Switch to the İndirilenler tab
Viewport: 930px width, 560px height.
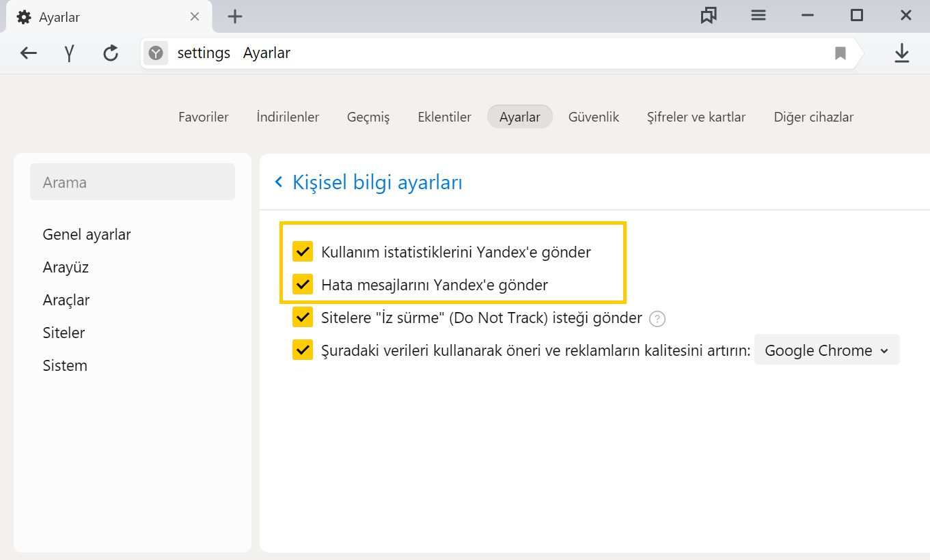pos(288,117)
